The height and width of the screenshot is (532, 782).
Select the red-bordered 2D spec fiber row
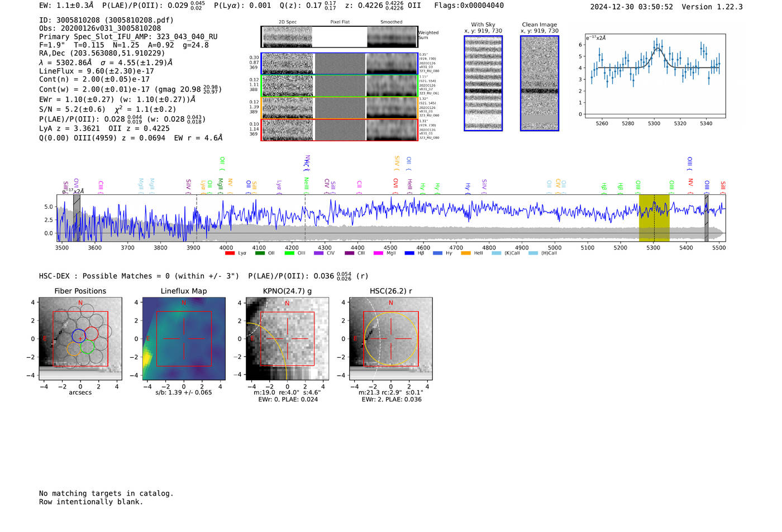(x=340, y=130)
